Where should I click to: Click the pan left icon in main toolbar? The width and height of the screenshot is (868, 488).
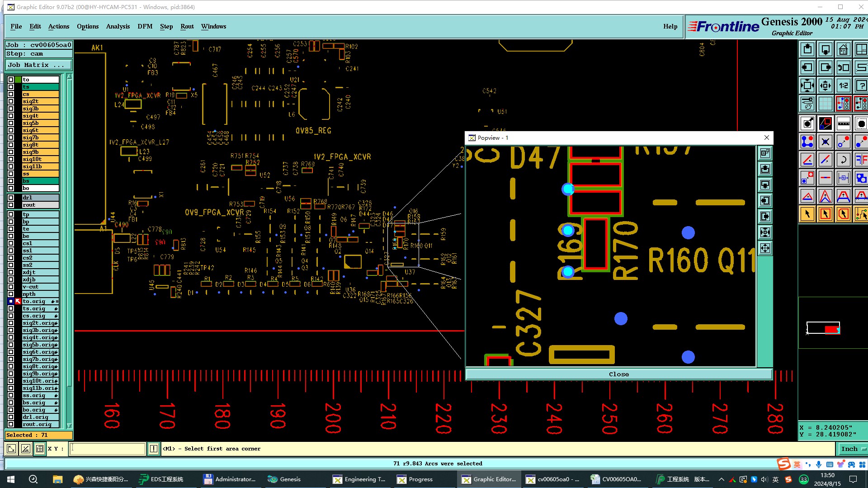[x=807, y=67]
